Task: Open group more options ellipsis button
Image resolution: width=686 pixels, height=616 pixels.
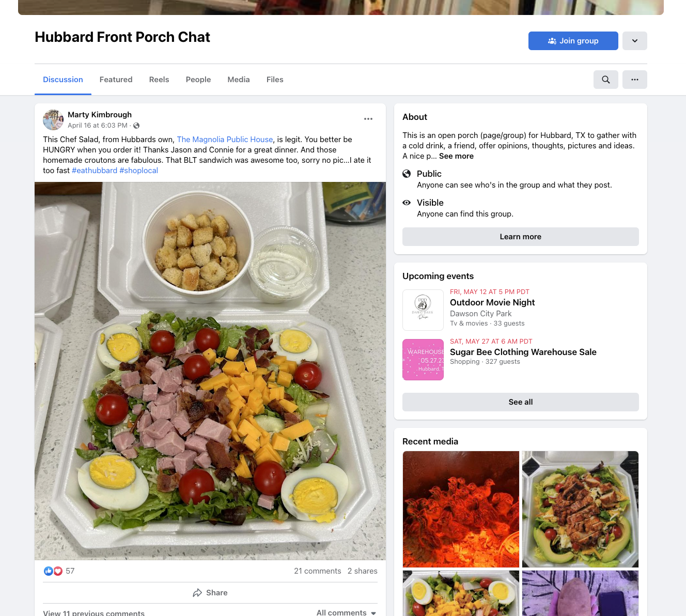Action: tap(635, 80)
